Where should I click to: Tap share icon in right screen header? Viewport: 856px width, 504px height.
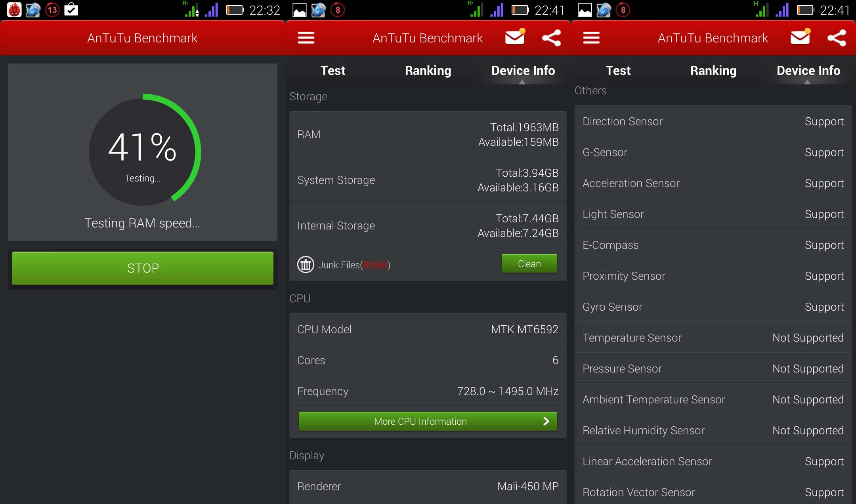837,38
